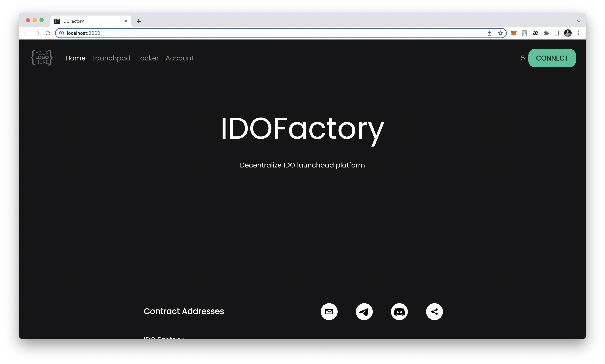
Task: Click the email icon in the footer
Action: (329, 312)
